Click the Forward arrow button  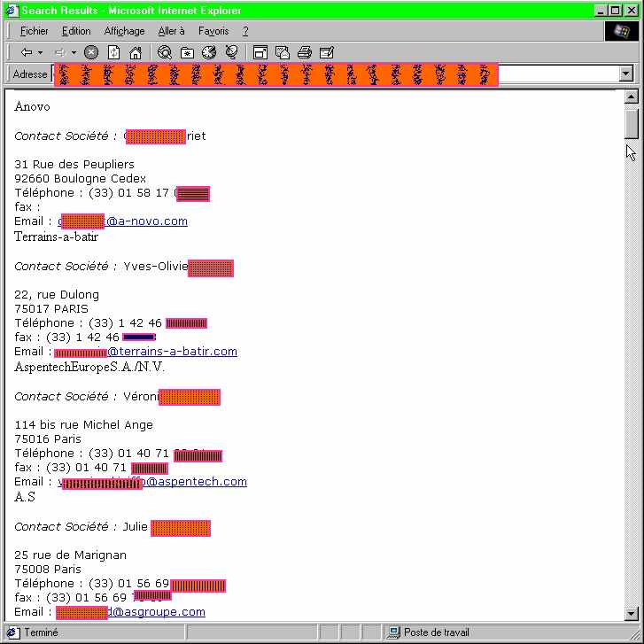(x=60, y=52)
